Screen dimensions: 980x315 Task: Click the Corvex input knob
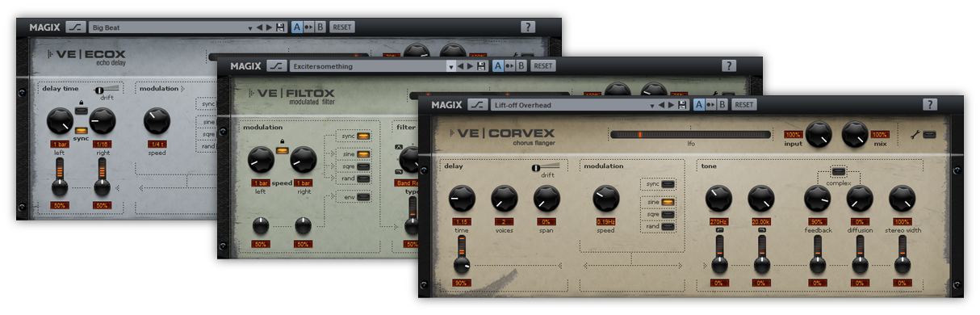[818, 134]
